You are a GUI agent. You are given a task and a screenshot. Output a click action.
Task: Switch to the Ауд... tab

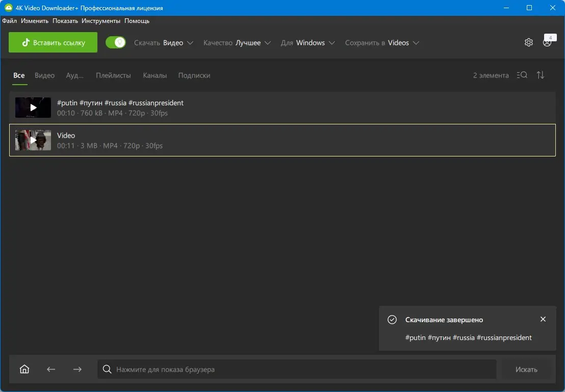74,75
